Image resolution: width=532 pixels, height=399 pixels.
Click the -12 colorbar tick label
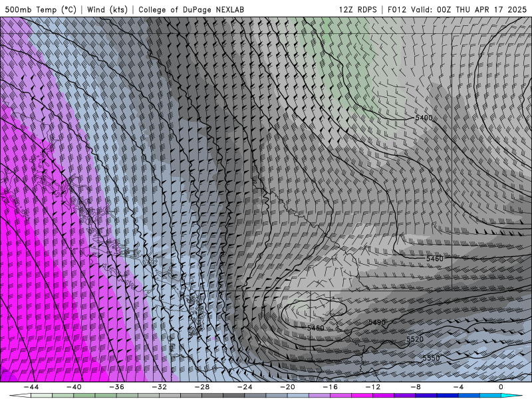[373, 387]
